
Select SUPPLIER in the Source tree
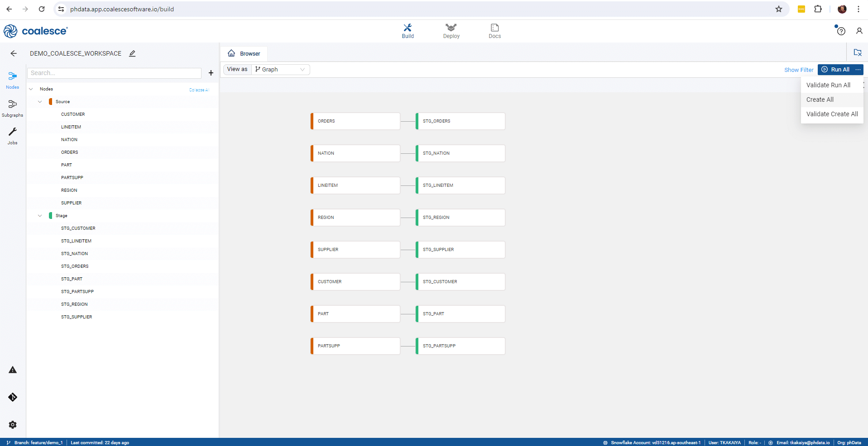(x=72, y=203)
